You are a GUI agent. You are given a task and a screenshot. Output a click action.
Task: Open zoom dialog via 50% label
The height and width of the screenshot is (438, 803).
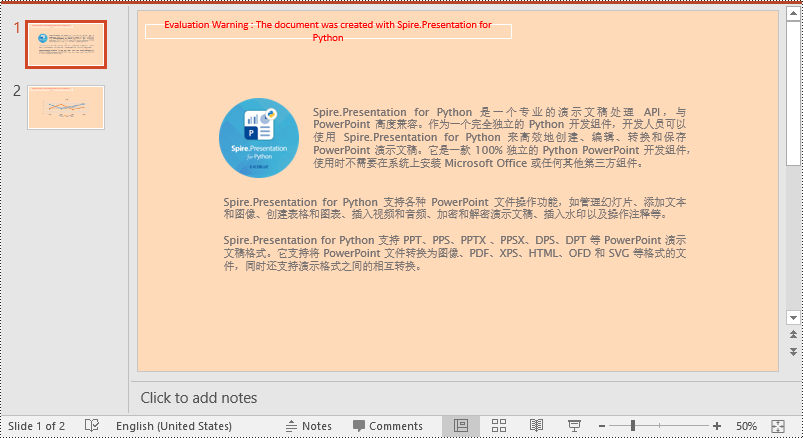[x=746, y=426]
